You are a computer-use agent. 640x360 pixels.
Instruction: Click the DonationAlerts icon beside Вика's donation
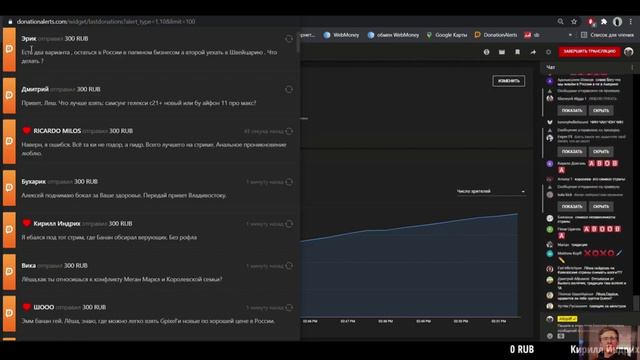[9, 272]
